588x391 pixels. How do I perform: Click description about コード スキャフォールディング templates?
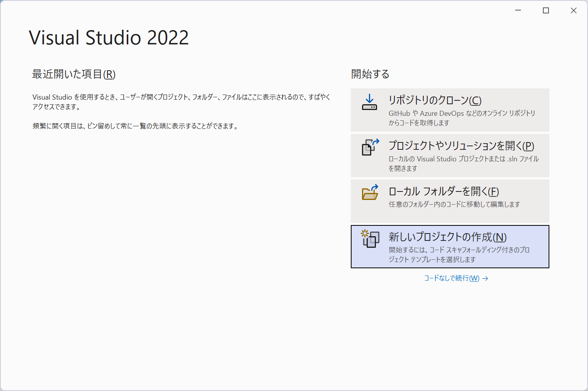point(459,255)
